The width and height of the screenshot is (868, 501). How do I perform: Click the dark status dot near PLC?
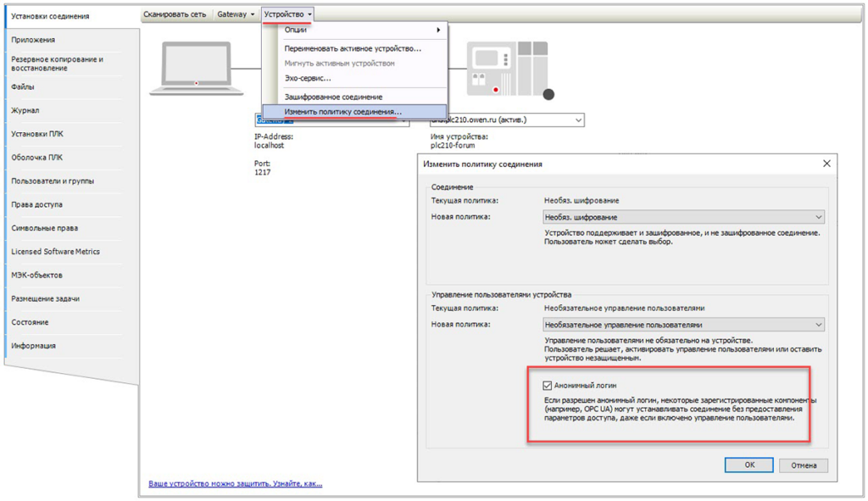(x=548, y=94)
